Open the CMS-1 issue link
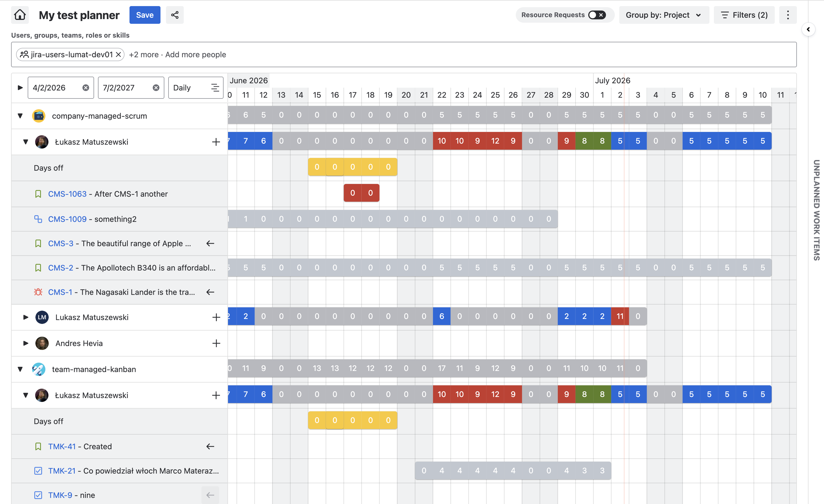Image resolution: width=824 pixels, height=504 pixels. click(60, 292)
